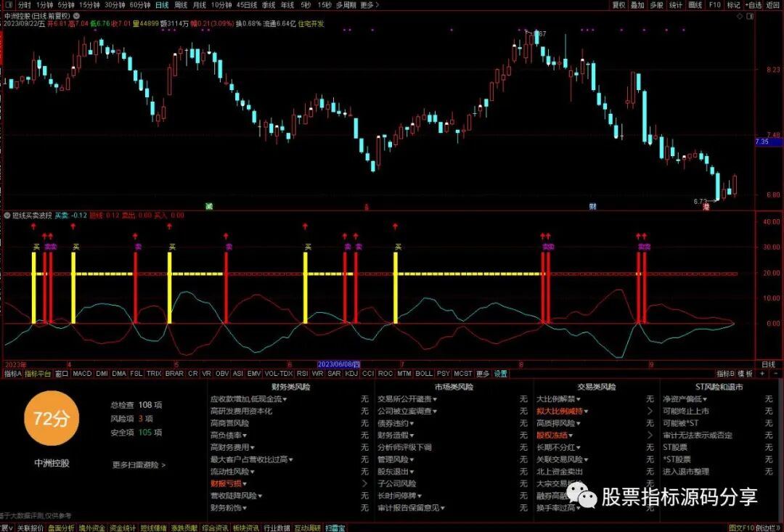The height and width of the screenshot is (532, 784).
Task: Click the small square icon left of 分时
Action: click(x=9, y=5)
